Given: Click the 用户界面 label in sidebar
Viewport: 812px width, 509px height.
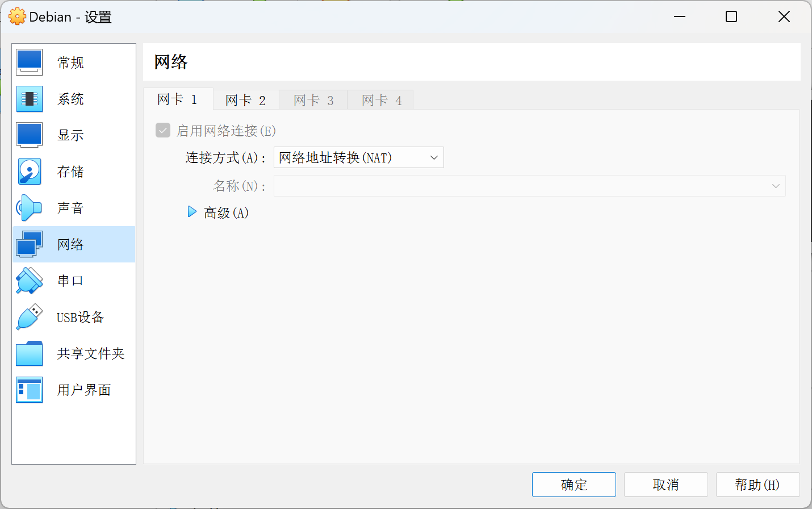Looking at the screenshot, I should (84, 390).
